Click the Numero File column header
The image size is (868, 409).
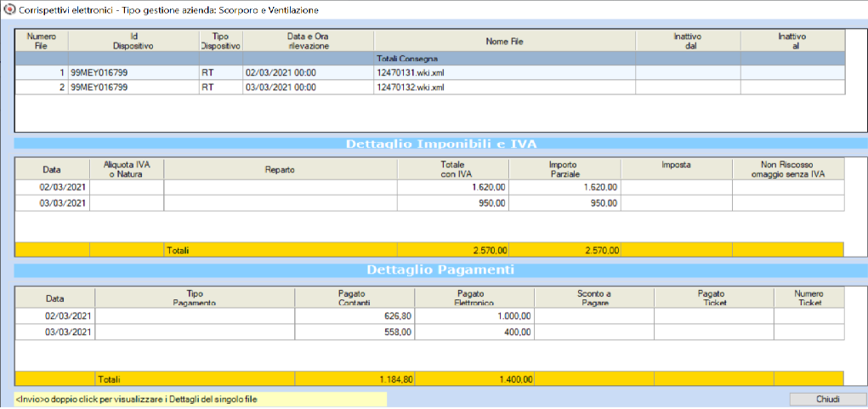coord(42,42)
